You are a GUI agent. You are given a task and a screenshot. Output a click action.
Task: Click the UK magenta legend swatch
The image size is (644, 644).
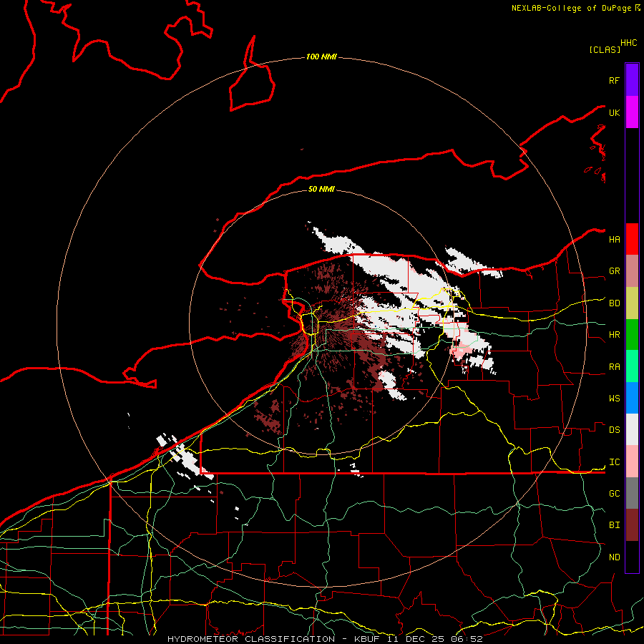pyautogui.click(x=632, y=112)
